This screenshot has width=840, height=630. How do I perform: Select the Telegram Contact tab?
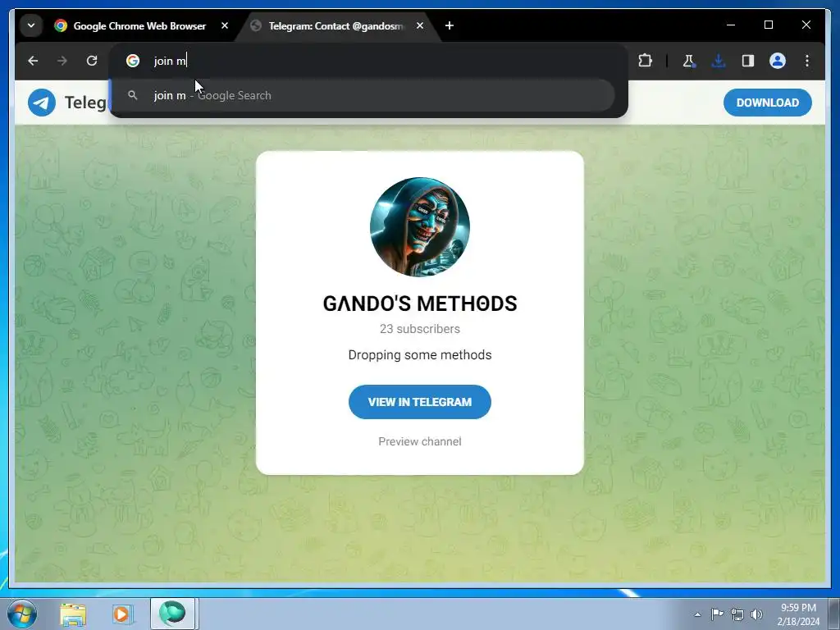pyautogui.click(x=336, y=25)
